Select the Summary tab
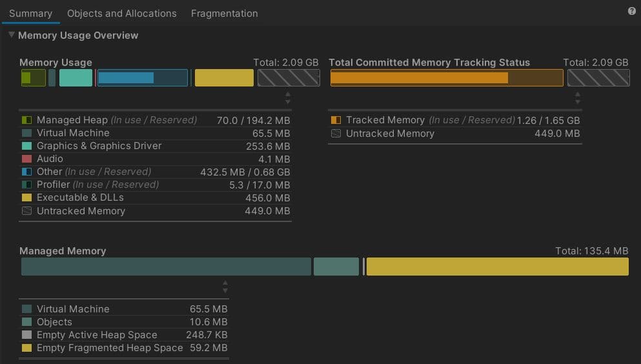The image size is (641, 364). point(30,14)
